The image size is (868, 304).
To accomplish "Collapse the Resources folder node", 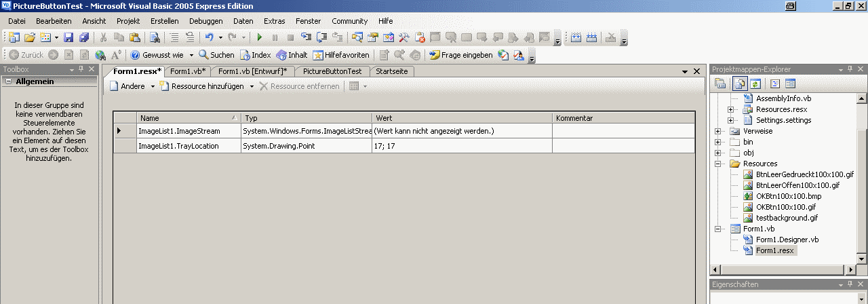I will (x=718, y=164).
